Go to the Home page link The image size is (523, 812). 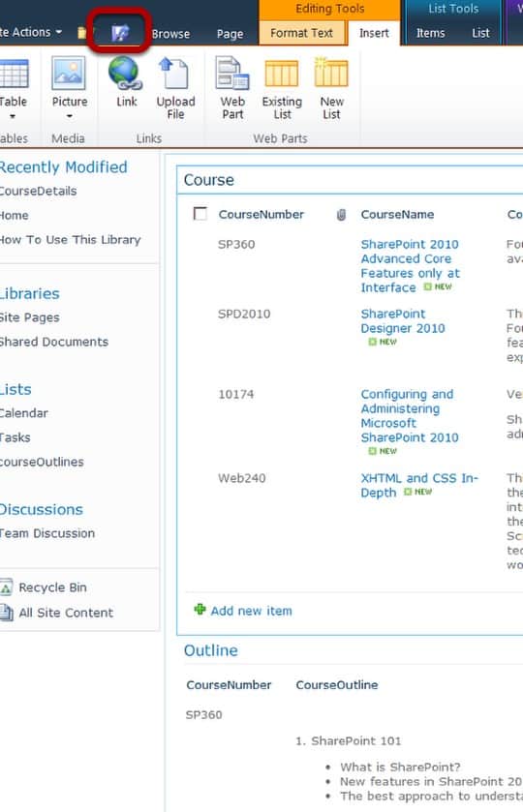tap(15, 216)
